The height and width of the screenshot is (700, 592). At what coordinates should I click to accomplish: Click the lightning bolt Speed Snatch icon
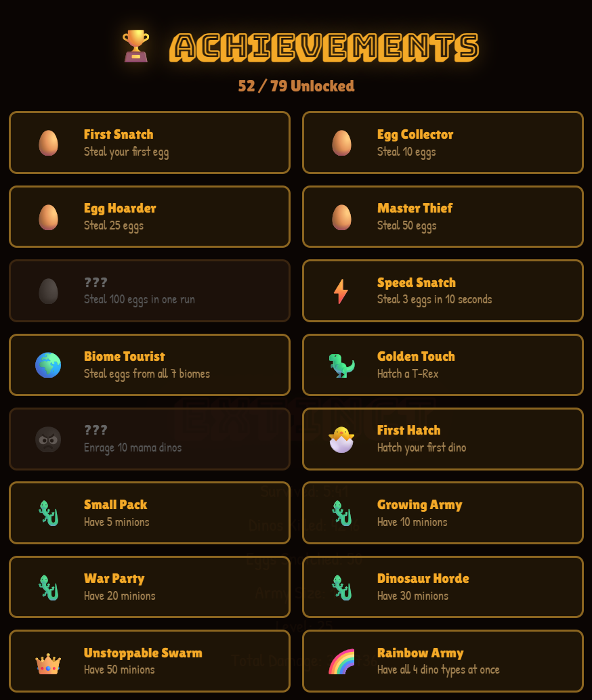click(x=341, y=291)
